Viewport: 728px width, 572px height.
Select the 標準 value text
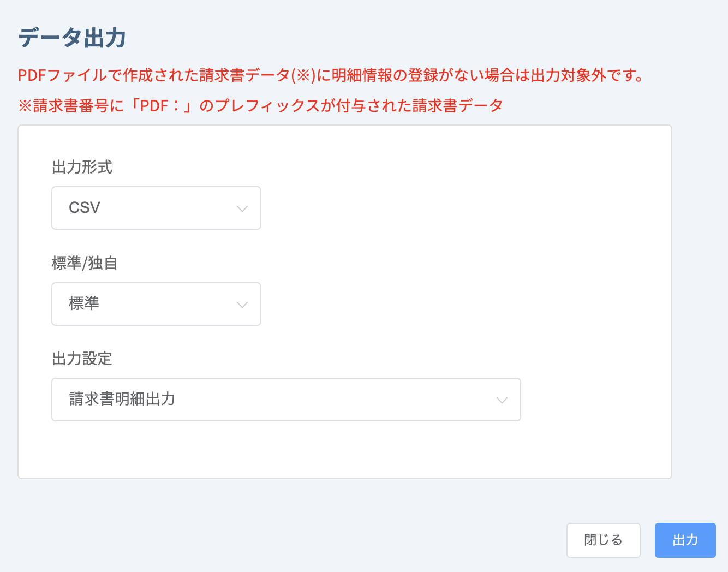pos(84,303)
